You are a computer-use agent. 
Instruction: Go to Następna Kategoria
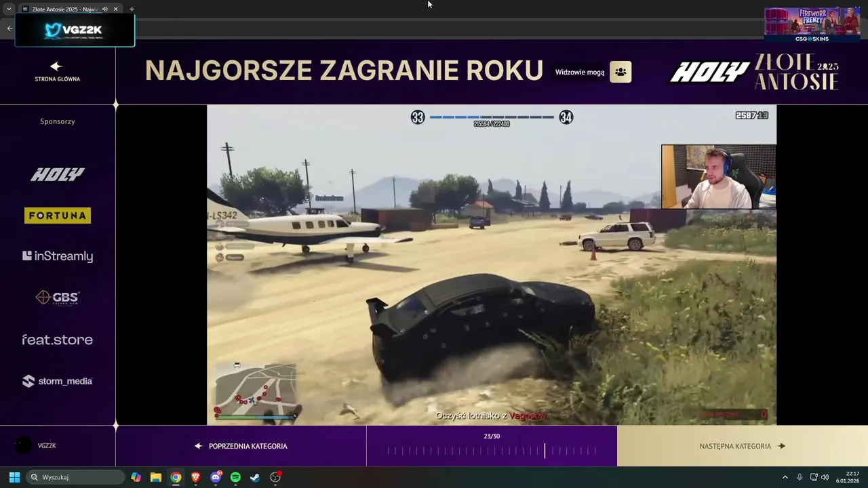tap(743, 446)
